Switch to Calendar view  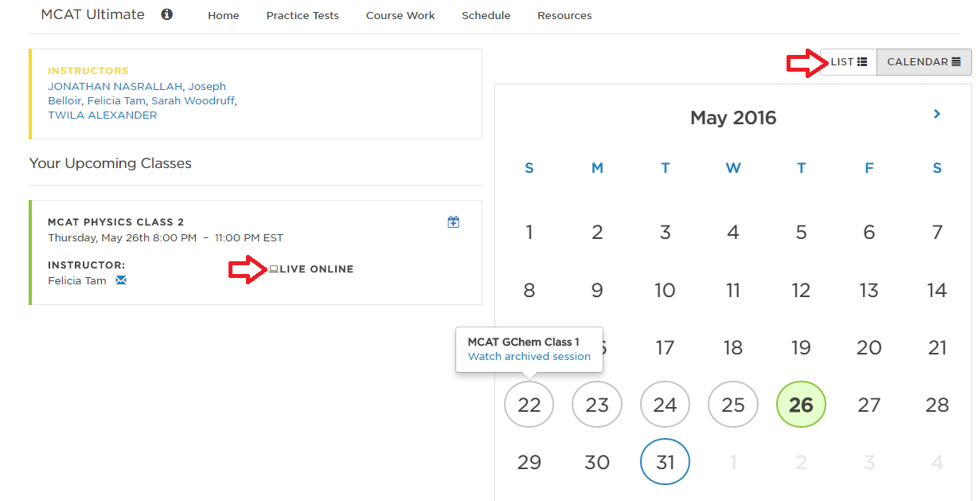[923, 62]
